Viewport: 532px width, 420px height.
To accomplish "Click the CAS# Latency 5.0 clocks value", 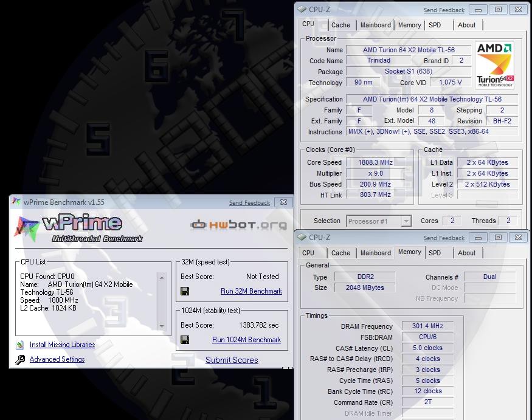I will pyautogui.click(x=428, y=348).
